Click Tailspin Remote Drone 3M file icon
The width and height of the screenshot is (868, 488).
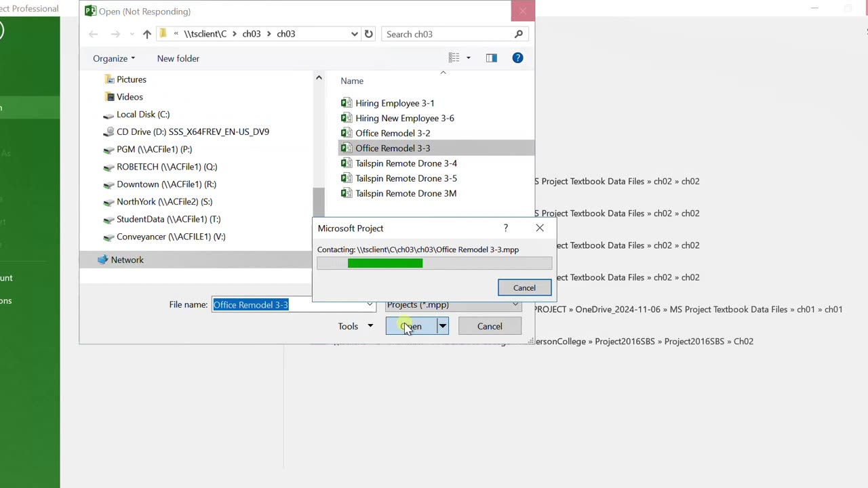point(347,193)
